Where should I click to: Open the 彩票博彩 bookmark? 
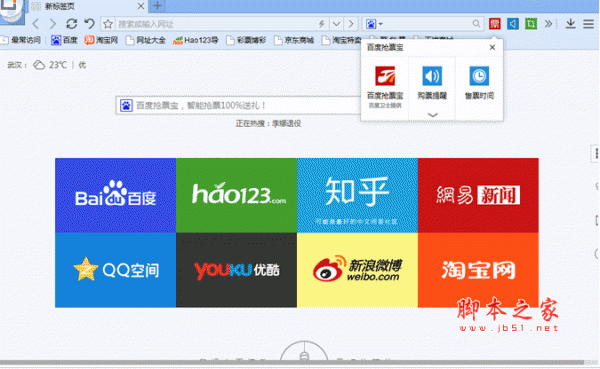coord(246,40)
